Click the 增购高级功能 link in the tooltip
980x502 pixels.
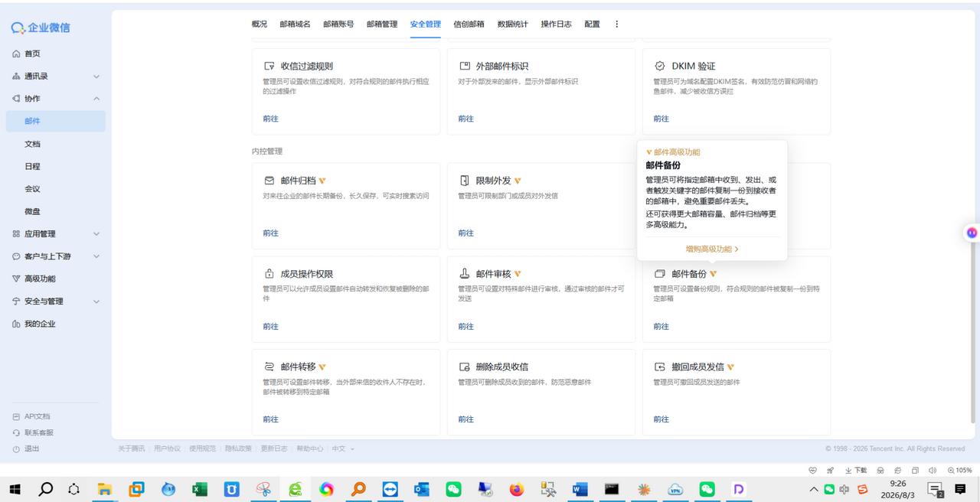[x=712, y=249]
